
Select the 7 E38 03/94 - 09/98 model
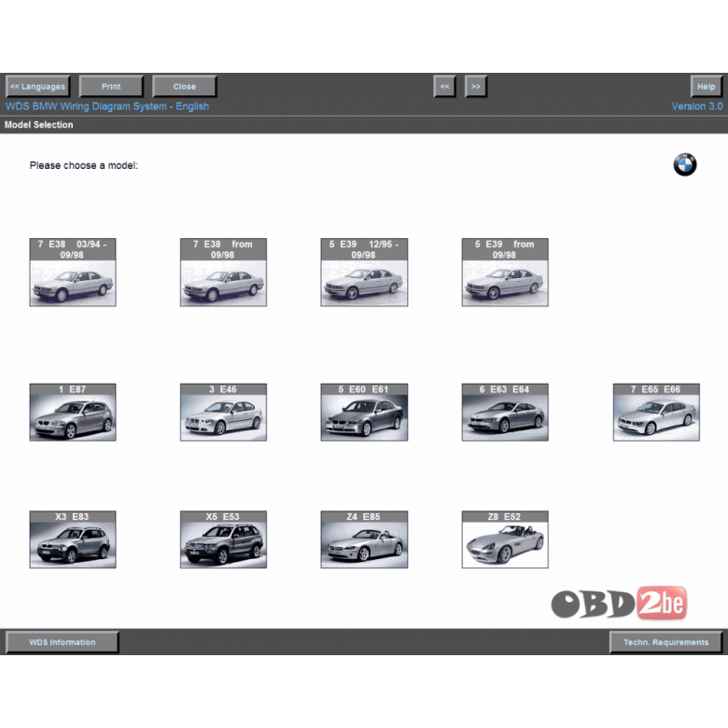point(73,273)
